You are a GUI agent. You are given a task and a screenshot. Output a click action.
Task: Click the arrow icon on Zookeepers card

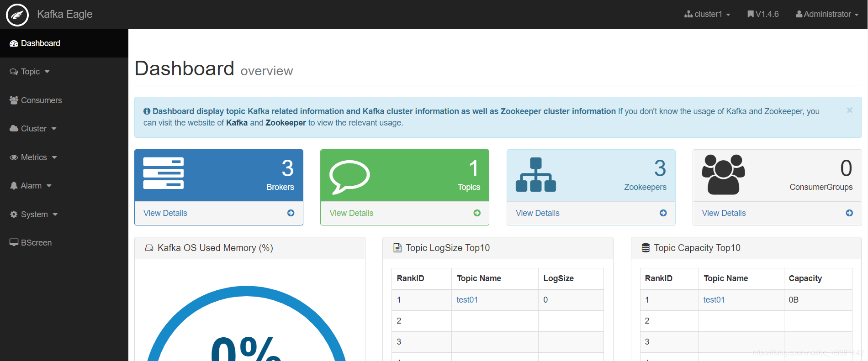click(x=663, y=213)
